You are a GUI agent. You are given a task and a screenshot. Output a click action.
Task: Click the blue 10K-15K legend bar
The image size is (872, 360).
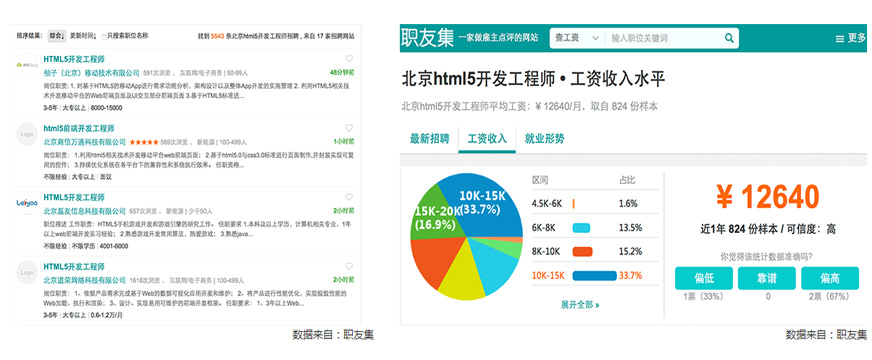[x=594, y=275]
